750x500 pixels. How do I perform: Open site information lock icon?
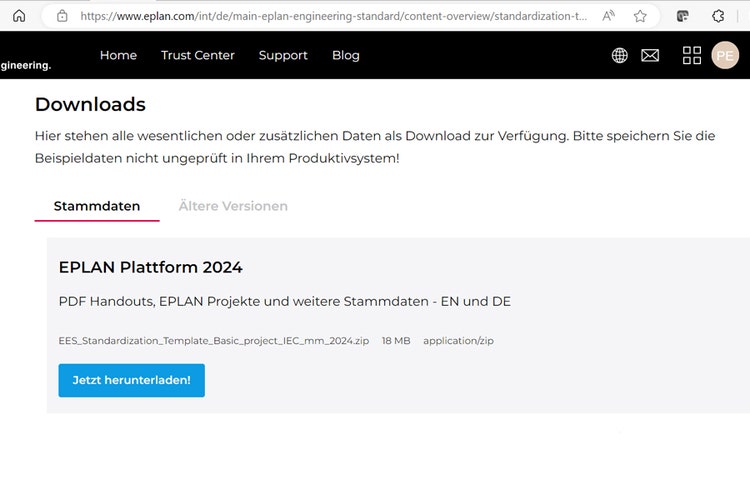(x=62, y=16)
